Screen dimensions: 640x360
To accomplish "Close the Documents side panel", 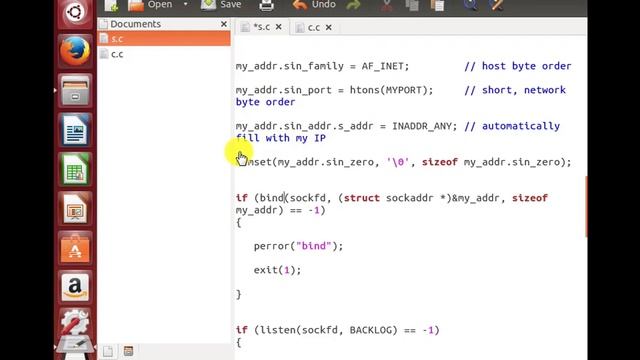I will 224,24.
